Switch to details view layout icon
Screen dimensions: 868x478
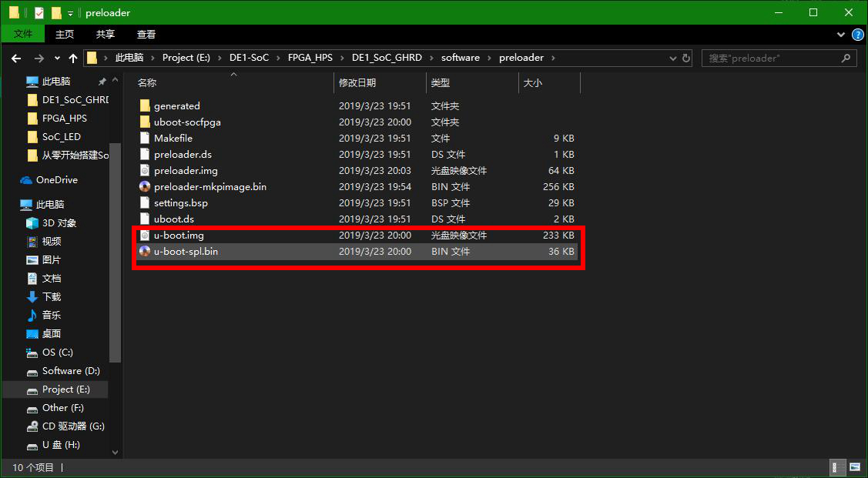coord(838,467)
